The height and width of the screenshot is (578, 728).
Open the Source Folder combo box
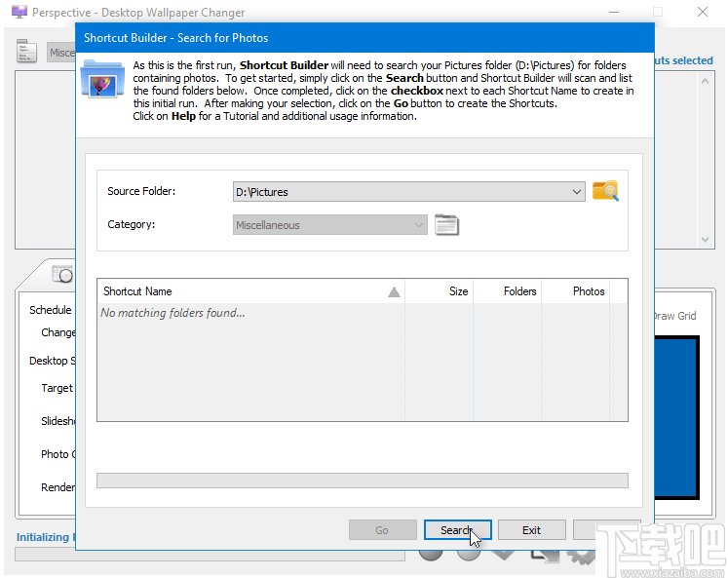tap(408, 192)
